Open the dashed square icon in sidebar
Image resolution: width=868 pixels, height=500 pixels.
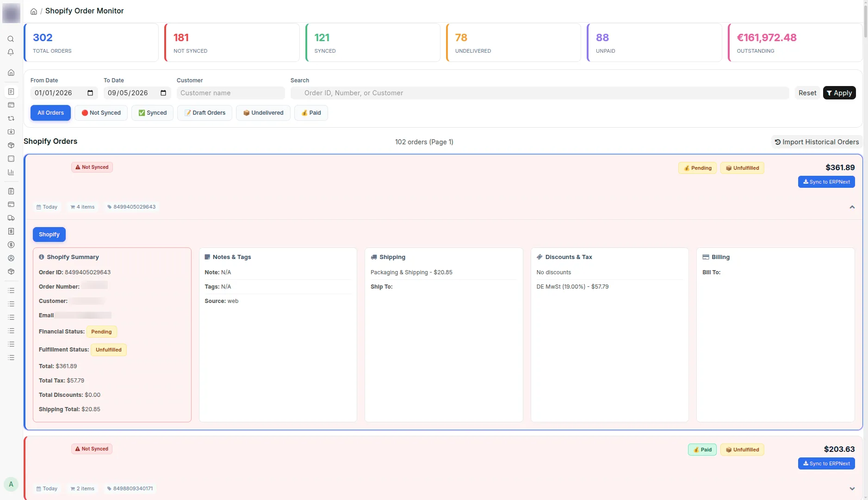point(11,159)
